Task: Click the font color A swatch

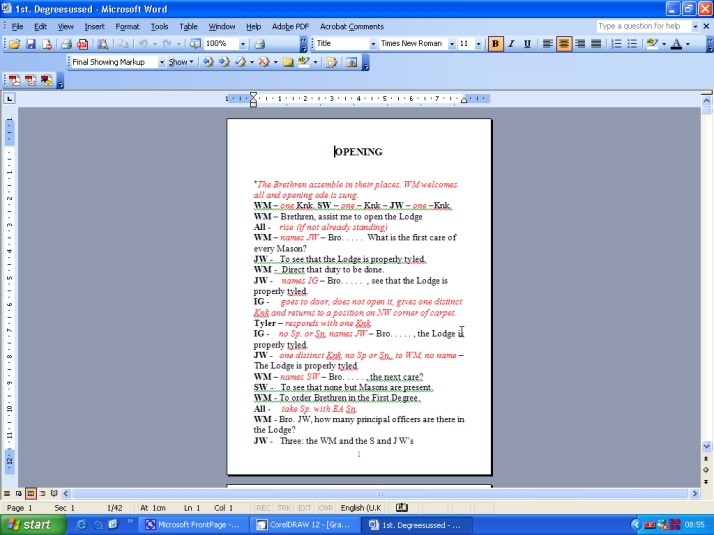Action: (x=677, y=44)
